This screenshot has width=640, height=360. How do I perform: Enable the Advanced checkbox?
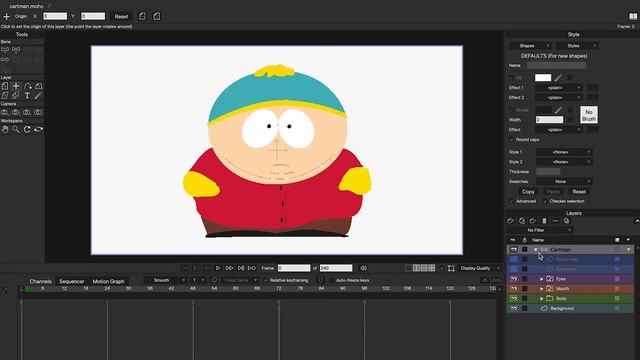click(x=512, y=201)
